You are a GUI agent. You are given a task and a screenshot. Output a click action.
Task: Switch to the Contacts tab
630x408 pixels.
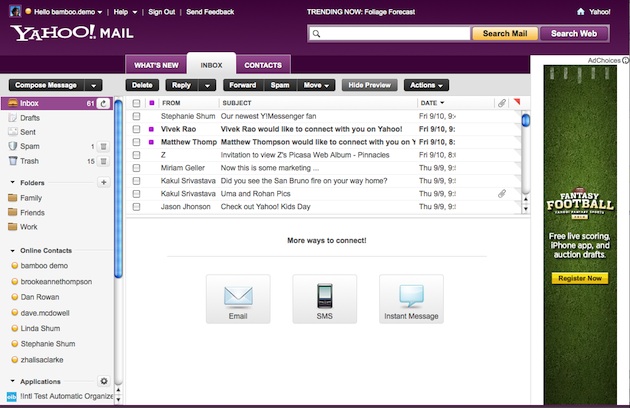click(x=262, y=65)
